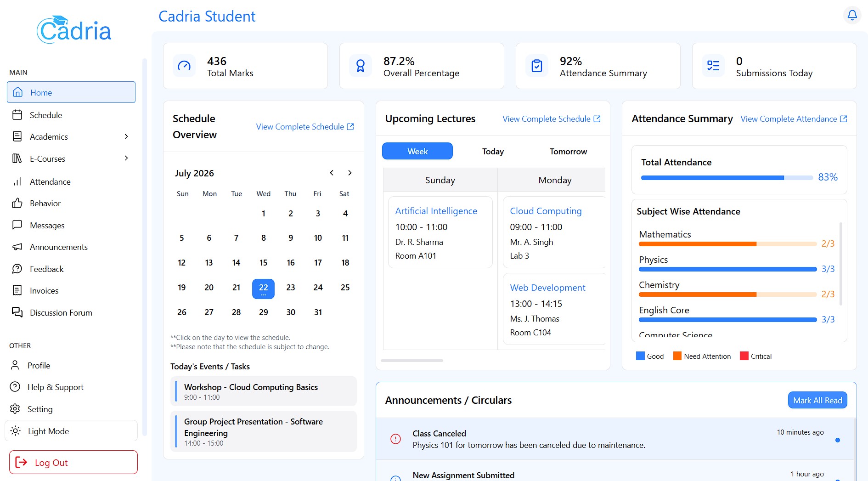868x481 pixels.
Task: Switch to the Tomorrow lectures tab
Action: 568,151
